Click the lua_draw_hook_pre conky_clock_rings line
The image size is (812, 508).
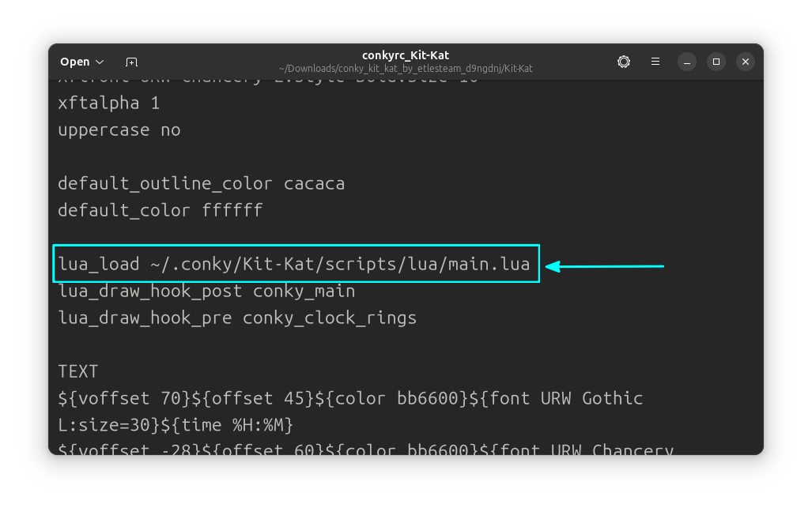(x=236, y=318)
